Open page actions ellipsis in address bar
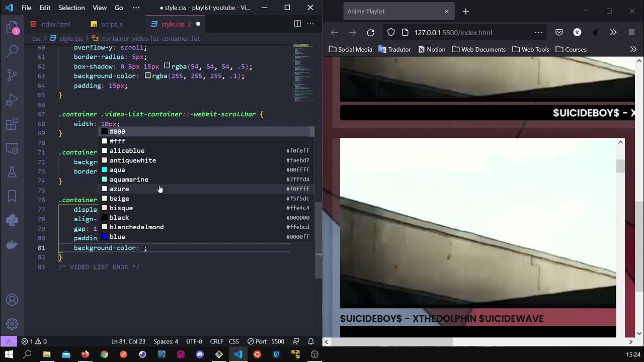 (538, 33)
